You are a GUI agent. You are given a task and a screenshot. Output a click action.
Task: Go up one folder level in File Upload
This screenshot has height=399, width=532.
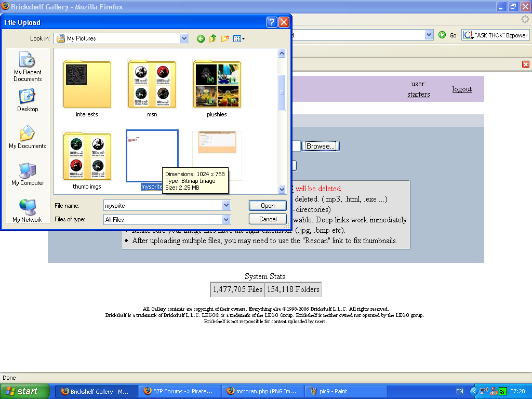pyautogui.click(x=212, y=38)
